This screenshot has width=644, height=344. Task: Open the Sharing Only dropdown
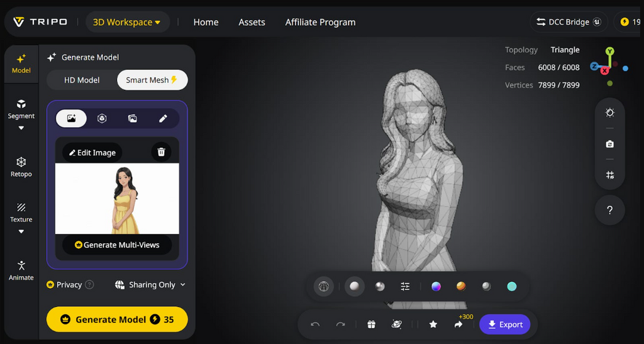pos(150,284)
